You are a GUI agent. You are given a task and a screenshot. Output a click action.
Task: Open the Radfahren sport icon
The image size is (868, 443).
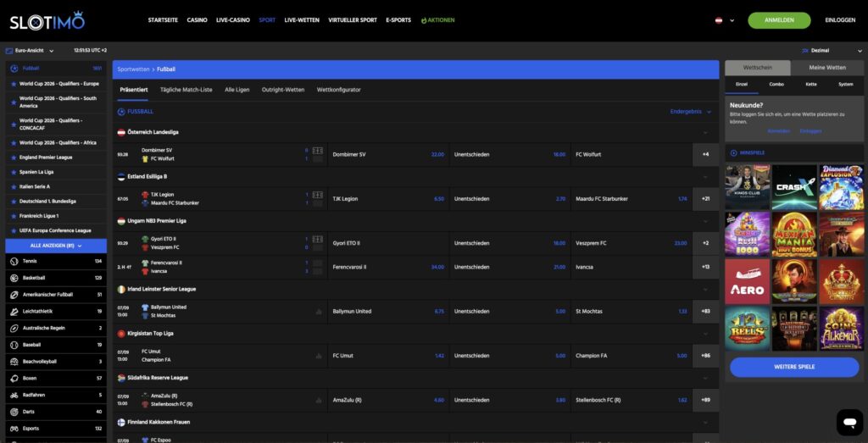click(14, 395)
